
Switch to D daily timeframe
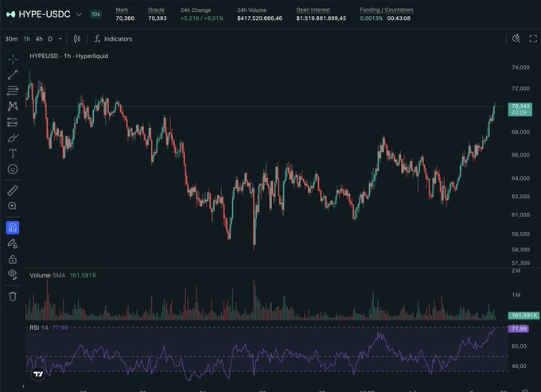point(50,39)
